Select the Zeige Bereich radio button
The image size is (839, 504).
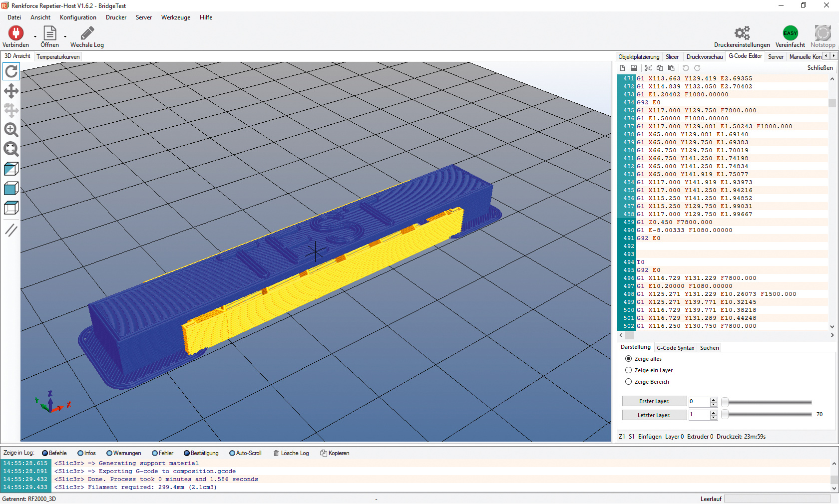pyautogui.click(x=629, y=382)
